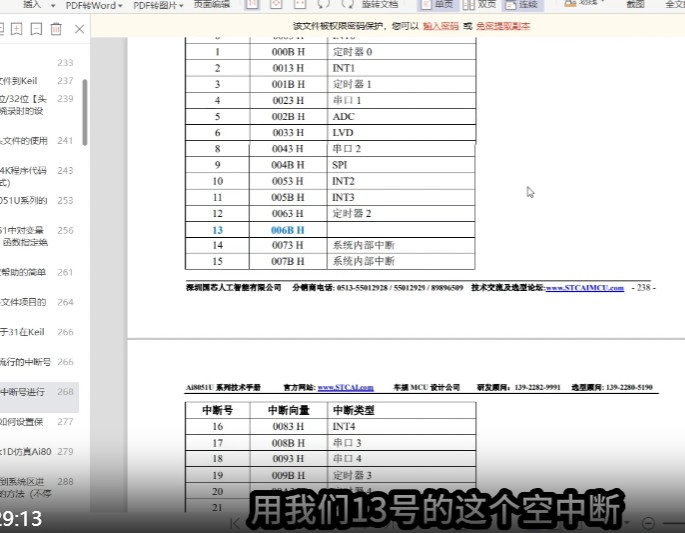Select the 于31在Keil bookmark, page 266
The image size is (685, 533).
39,332
